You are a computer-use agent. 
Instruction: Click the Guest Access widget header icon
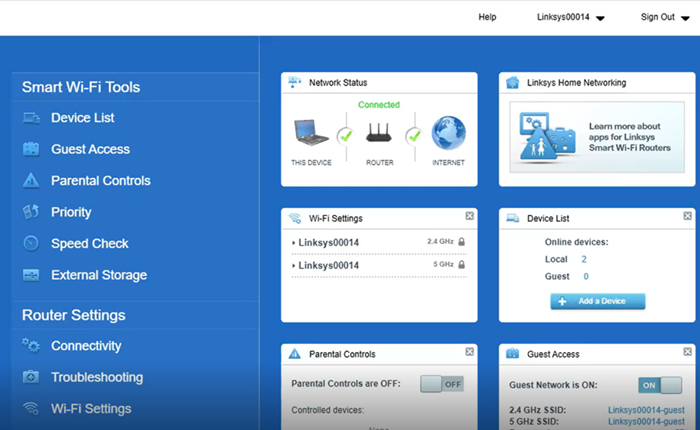(x=512, y=354)
